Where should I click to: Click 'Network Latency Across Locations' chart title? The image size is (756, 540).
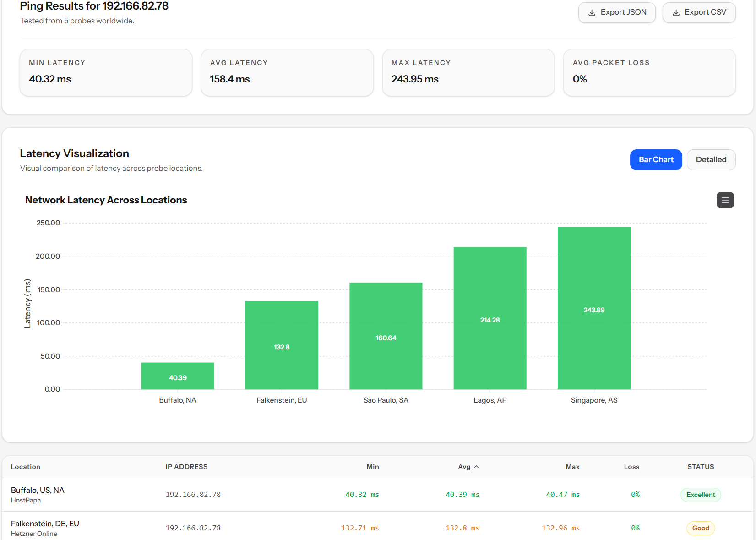[x=106, y=200]
